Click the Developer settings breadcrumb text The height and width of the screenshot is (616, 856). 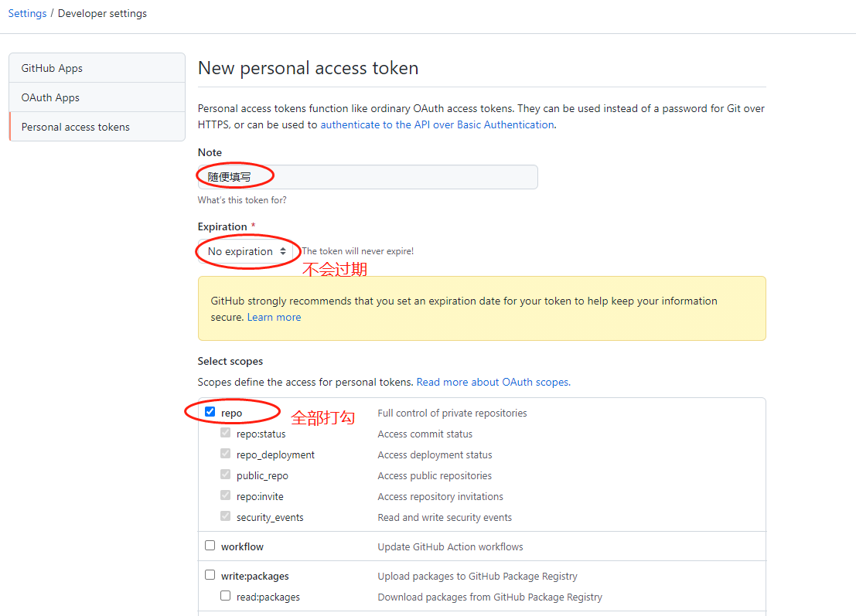[x=102, y=13]
